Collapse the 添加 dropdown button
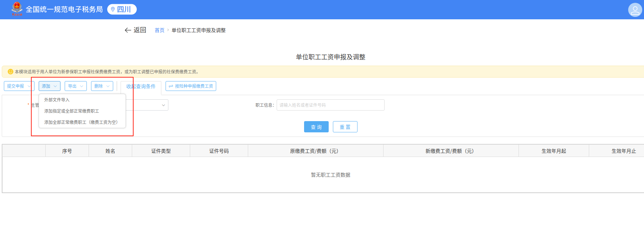 [x=49, y=86]
